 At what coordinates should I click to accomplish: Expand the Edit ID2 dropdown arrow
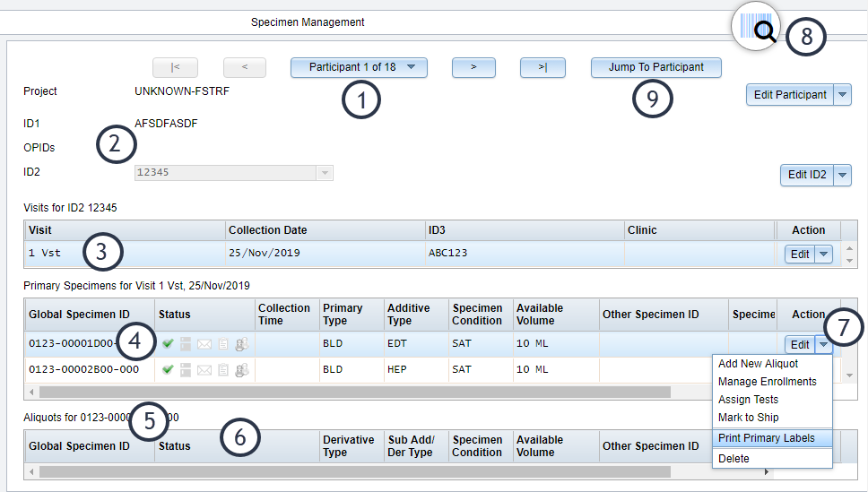(x=843, y=175)
